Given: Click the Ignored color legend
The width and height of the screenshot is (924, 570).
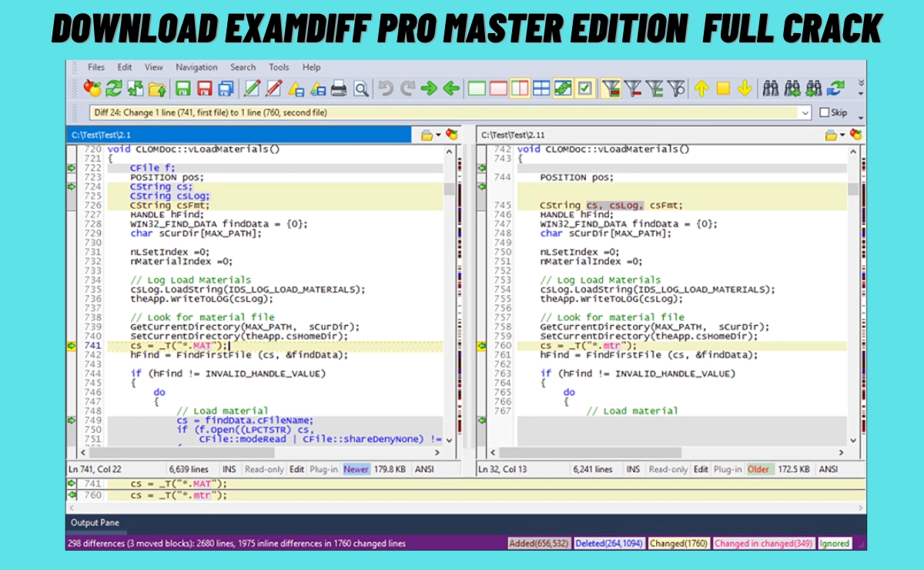Looking at the screenshot, I should click(x=835, y=543).
